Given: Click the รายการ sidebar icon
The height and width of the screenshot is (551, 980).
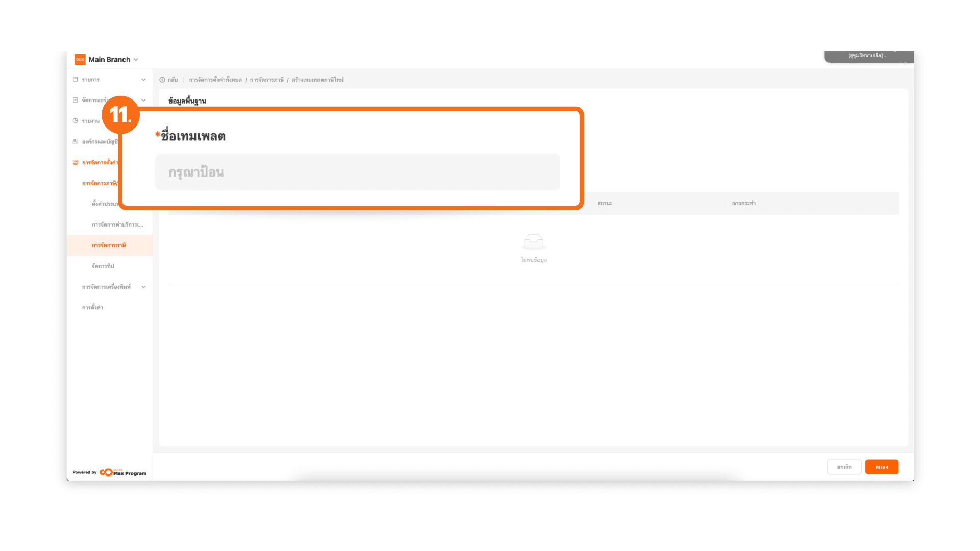Looking at the screenshot, I should [76, 80].
